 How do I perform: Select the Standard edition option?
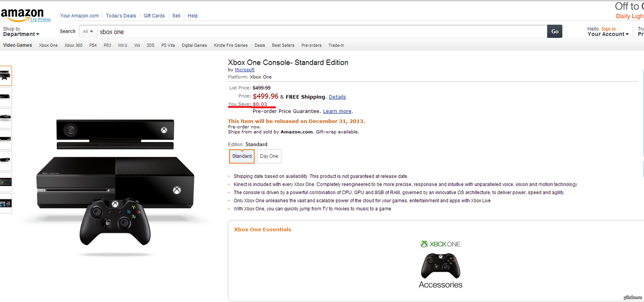[x=242, y=156]
